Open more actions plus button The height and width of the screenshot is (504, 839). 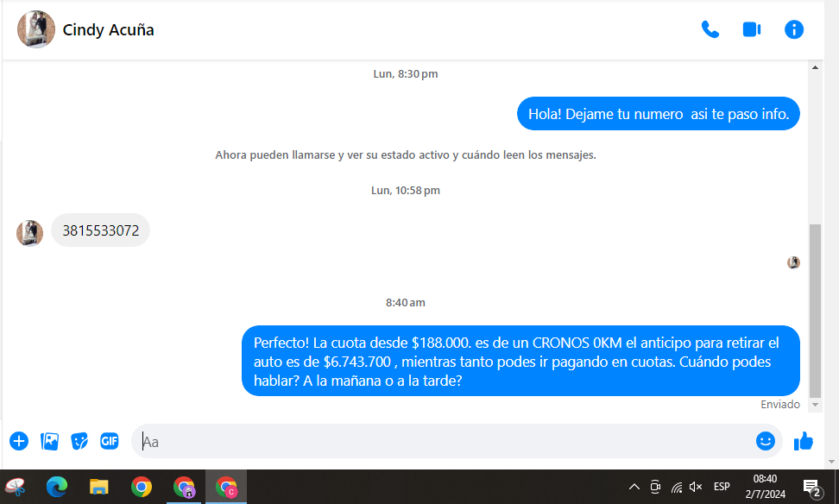tap(19, 441)
